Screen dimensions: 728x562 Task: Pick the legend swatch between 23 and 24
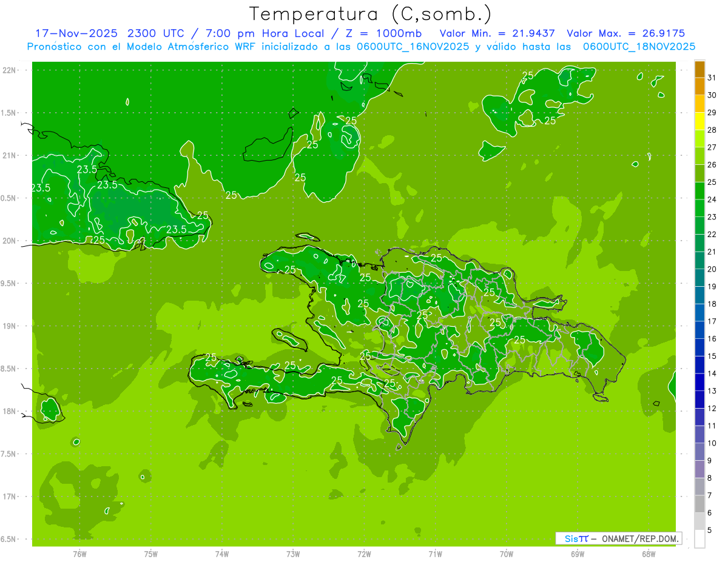coord(699,209)
